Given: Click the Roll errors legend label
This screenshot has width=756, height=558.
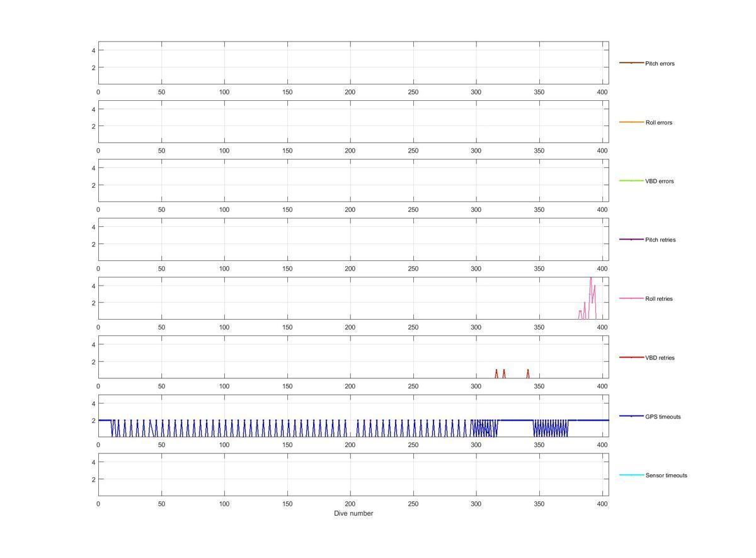Looking at the screenshot, I should point(658,122).
